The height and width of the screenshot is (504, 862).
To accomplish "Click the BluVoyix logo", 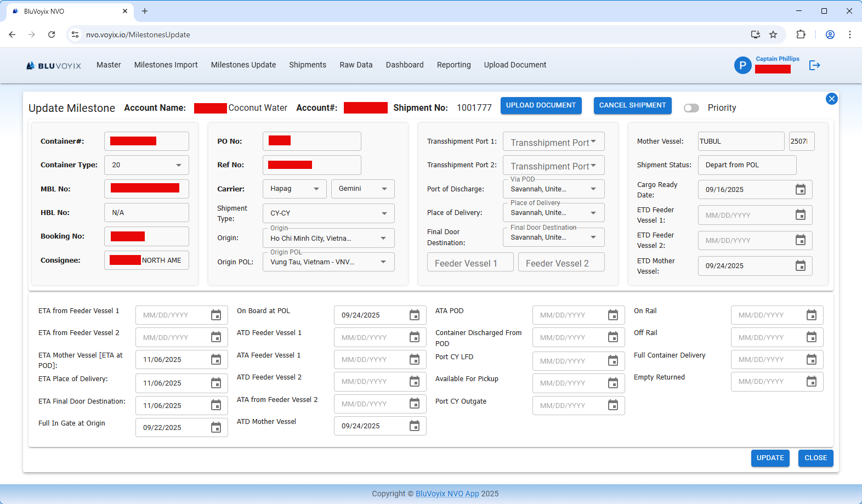I will [54, 66].
